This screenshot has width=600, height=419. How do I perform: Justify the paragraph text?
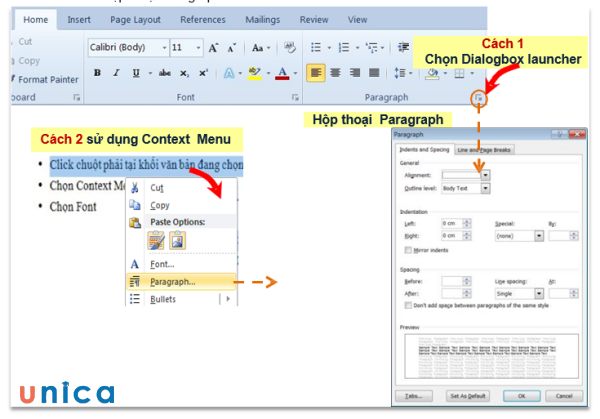pos(374,73)
